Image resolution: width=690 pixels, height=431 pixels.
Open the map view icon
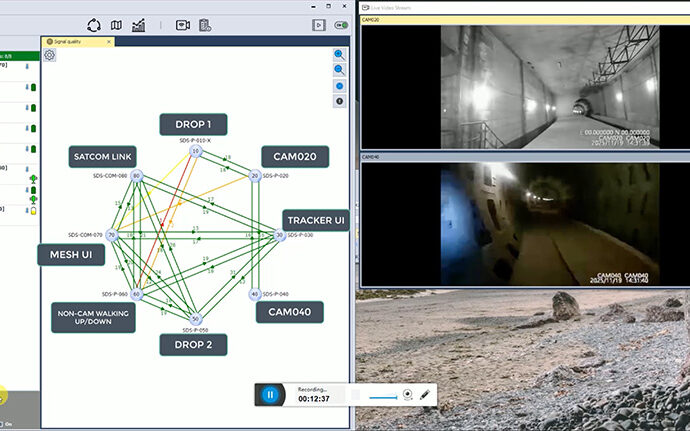[x=116, y=25]
